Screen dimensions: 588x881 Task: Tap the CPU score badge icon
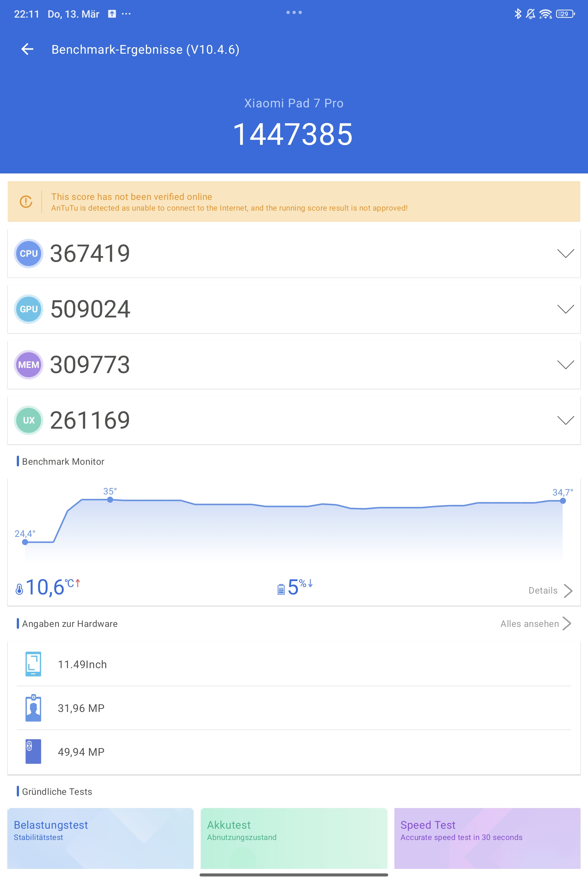click(x=29, y=254)
